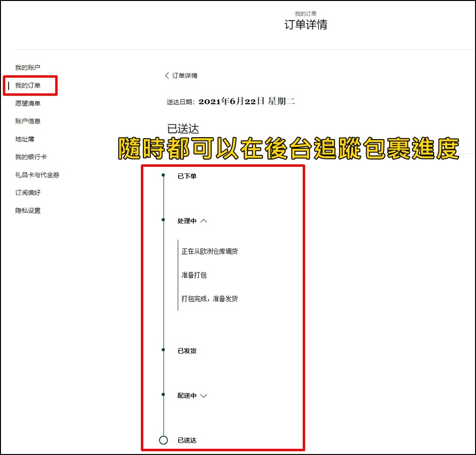Click the back chevron beside 订单详情
Image resolution: width=476 pixels, height=455 pixels.
(x=167, y=76)
